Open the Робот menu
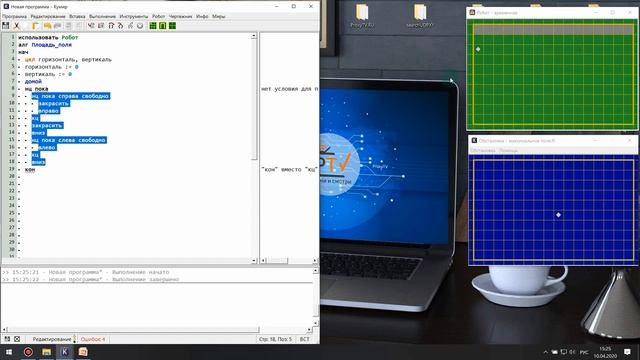This screenshot has width=640, height=360. click(158, 16)
